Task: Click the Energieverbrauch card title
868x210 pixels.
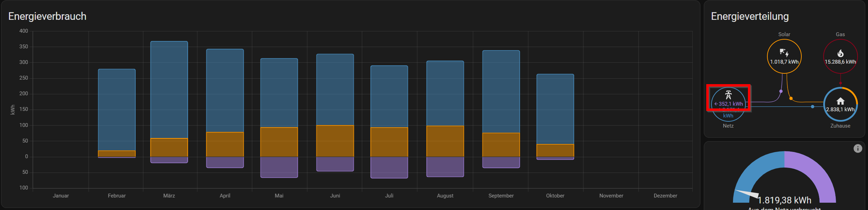Action: click(x=47, y=16)
